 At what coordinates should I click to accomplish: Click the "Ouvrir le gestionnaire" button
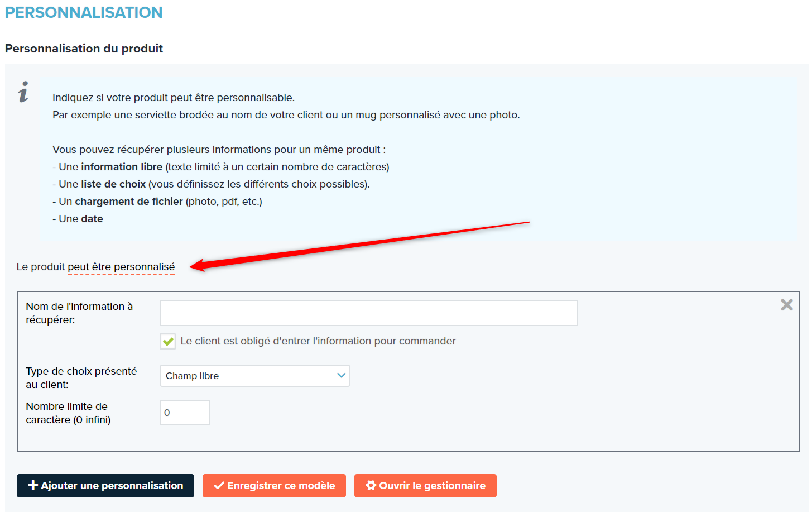(x=425, y=486)
